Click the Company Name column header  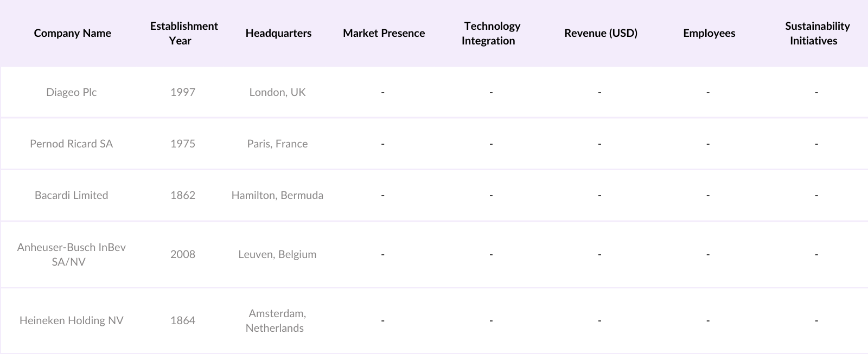72,33
